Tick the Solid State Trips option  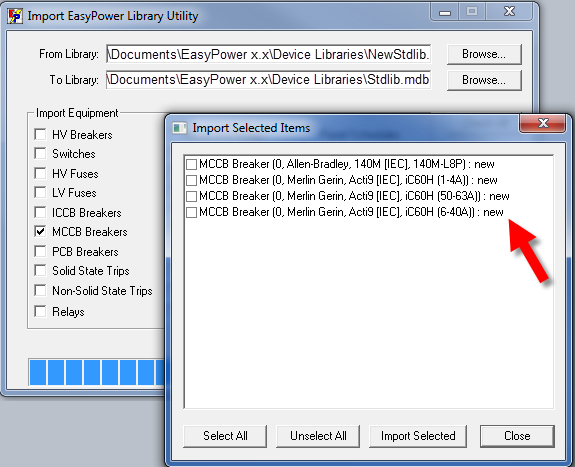[x=40, y=271]
